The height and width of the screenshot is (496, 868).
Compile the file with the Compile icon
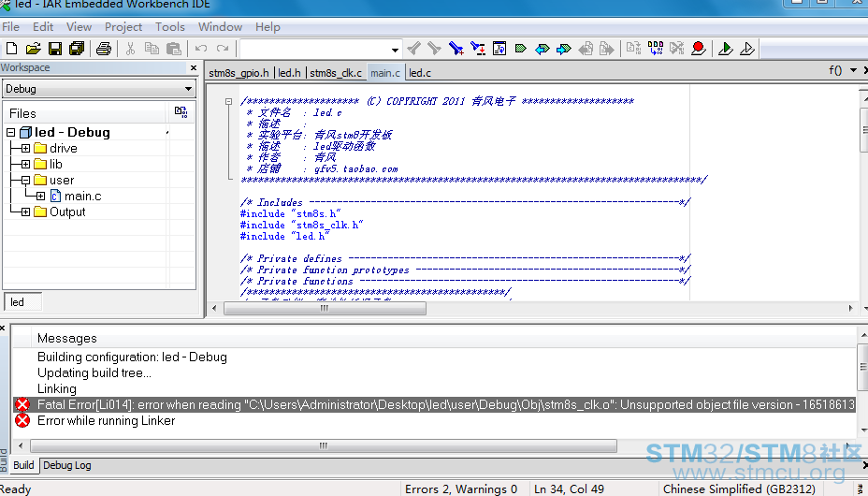634,49
